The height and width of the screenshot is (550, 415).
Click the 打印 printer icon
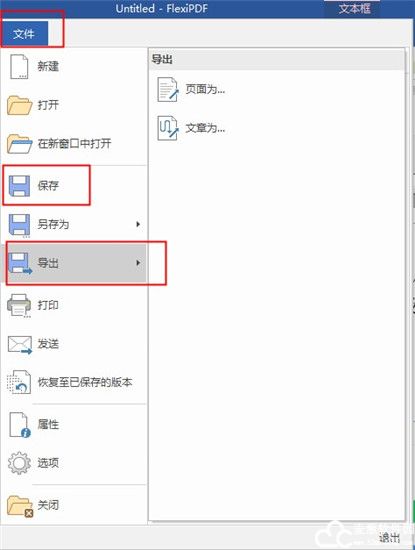[x=19, y=306]
